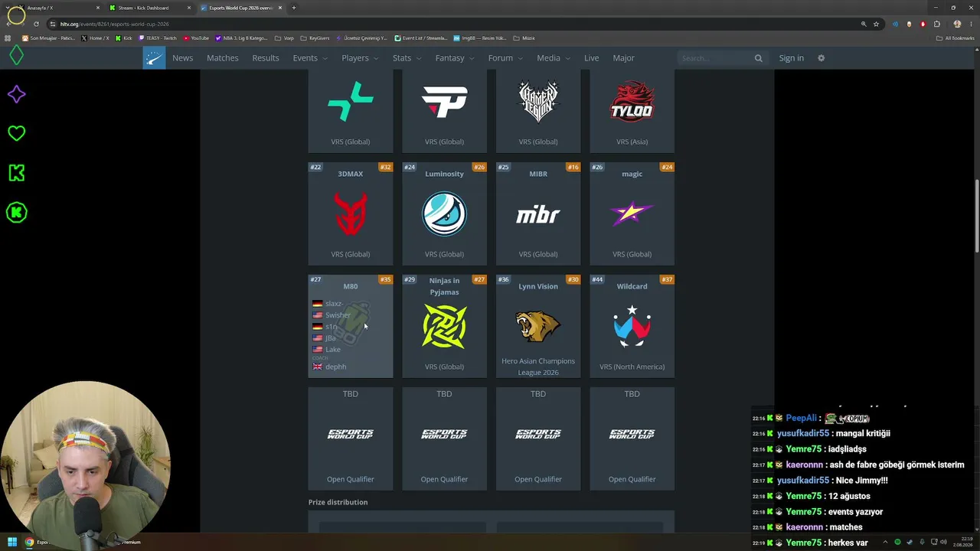The image size is (980, 551).
Task: Expand the Fantasy dropdown menu
Action: point(455,58)
